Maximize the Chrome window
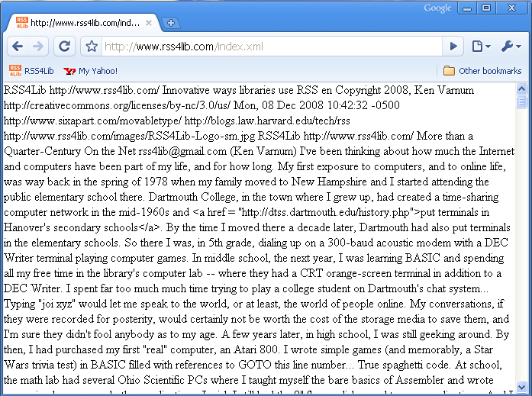The height and width of the screenshot is (396, 532). point(486,8)
